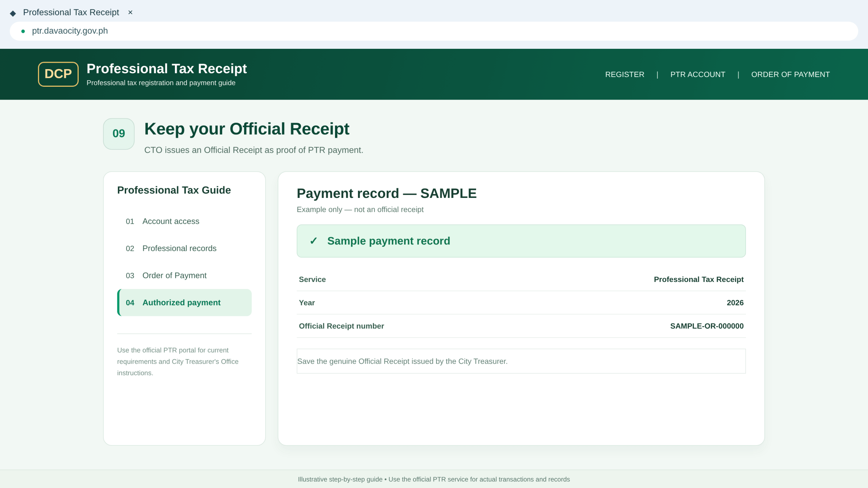
Task: Click the 'Official Receipt number' label
Action: pyautogui.click(x=341, y=326)
